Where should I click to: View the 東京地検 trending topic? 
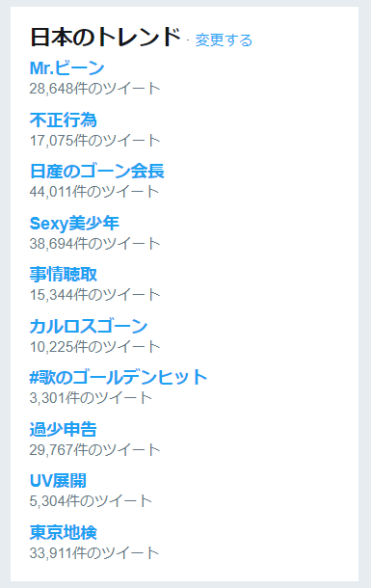pos(64,532)
